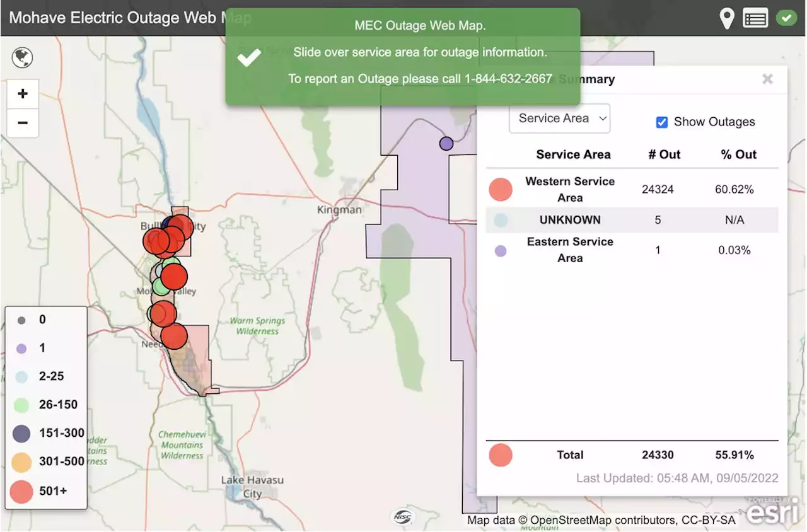Click the light blue UNKNOWN swatch
The height and width of the screenshot is (532, 807).
501,220
